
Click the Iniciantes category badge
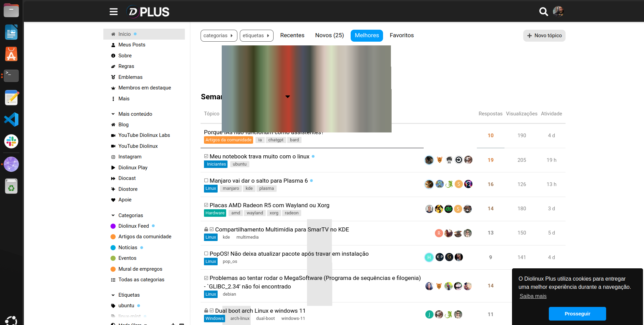[x=216, y=164]
